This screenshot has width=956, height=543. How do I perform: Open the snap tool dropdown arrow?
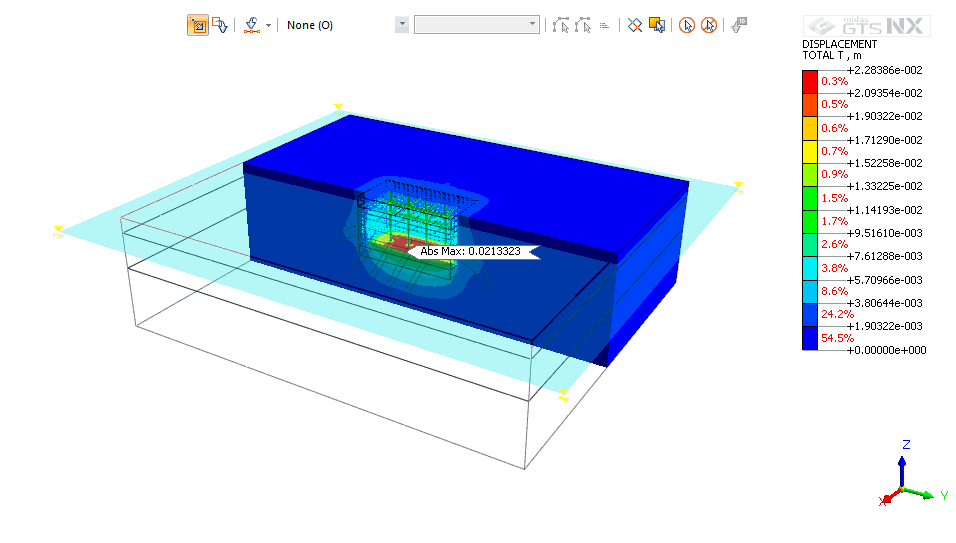pyautogui.click(x=268, y=25)
